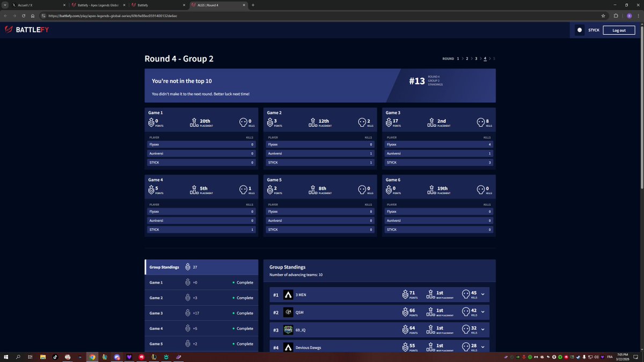Image resolution: width=644 pixels, height=362 pixels.
Task: Click the page vertical scrollbar
Action: pos(641,107)
